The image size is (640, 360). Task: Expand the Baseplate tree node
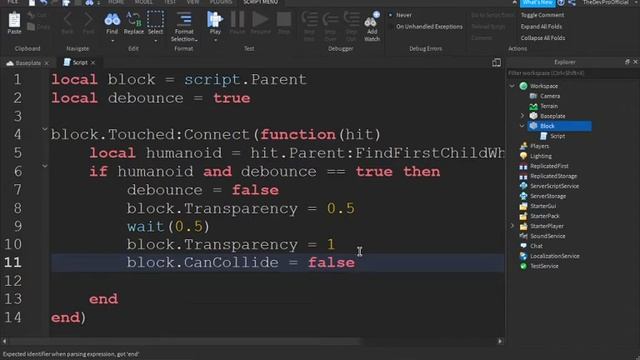point(522,116)
